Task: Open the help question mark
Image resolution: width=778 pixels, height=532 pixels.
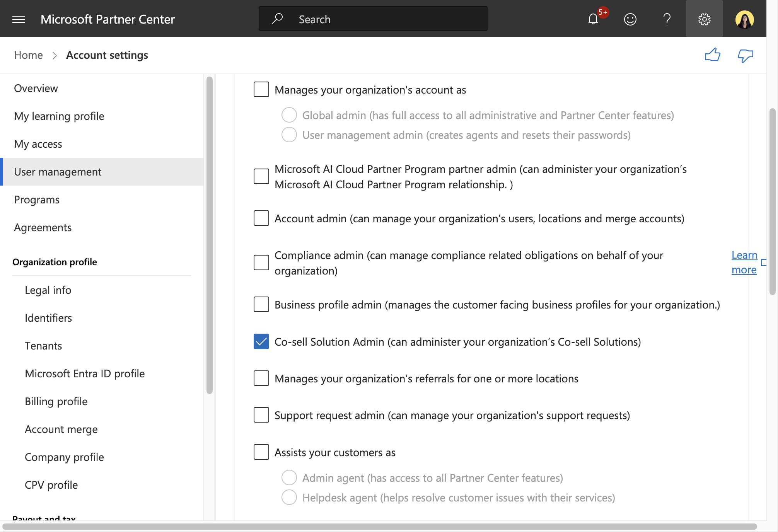Action: click(667, 19)
